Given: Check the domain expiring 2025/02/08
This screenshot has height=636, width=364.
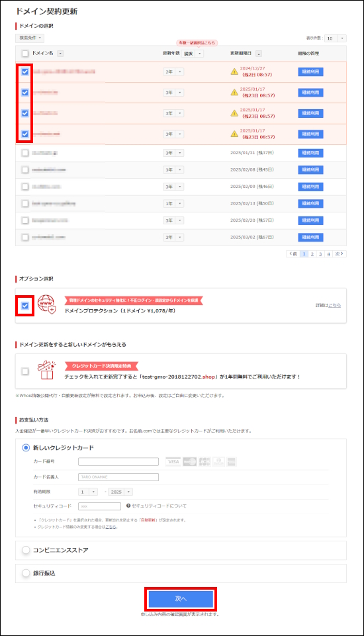Looking at the screenshot, I should click(x=25, y=169).
